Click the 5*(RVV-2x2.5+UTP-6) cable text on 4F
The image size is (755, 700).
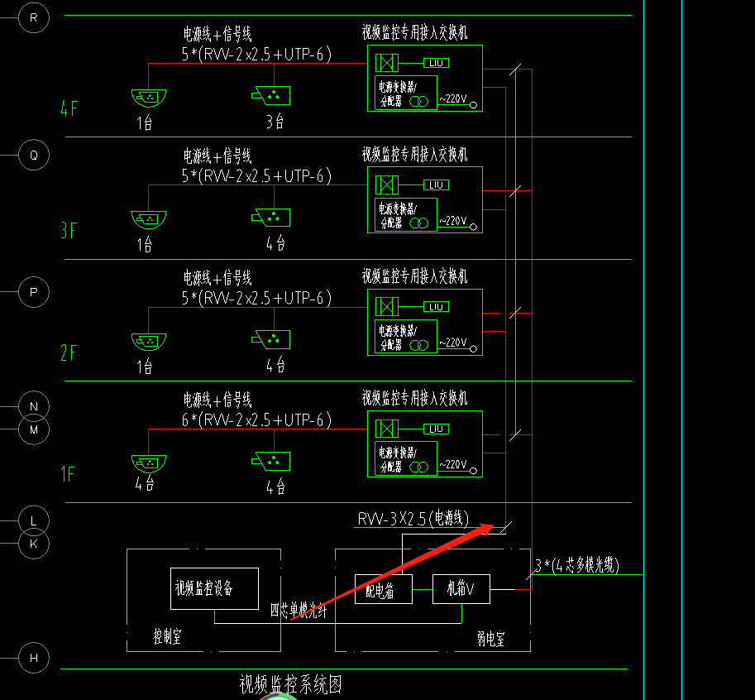pyautogui.click(x=256, y=55)
